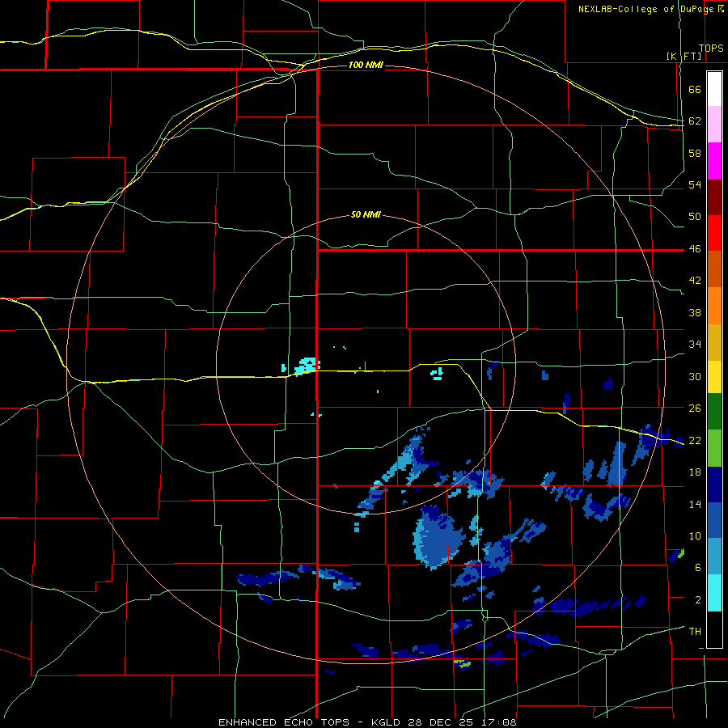Click the white swatch in the tops legend

pos(714,89)
